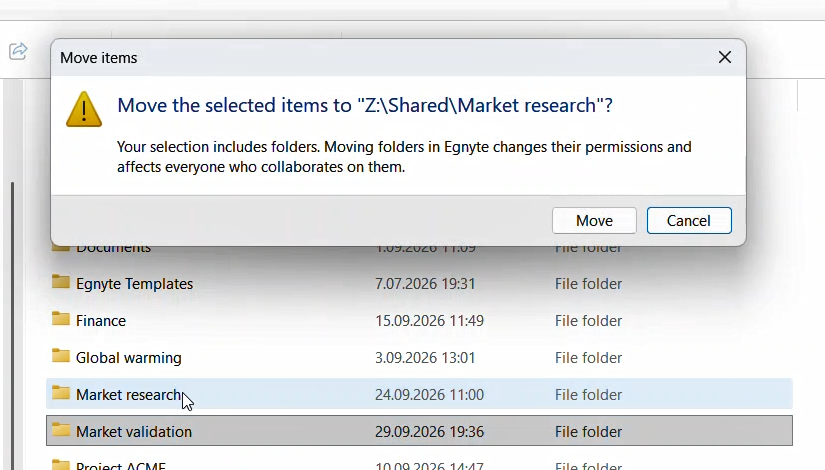Click the Share icon in Explorer toolbar

point(18,51)
